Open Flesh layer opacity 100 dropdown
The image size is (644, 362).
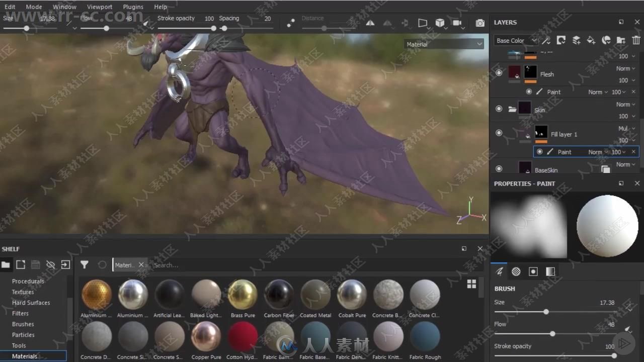click(x=626, y=80)
